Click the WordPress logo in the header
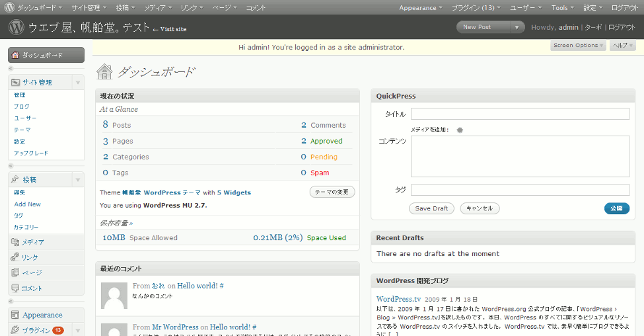644x336 pixels. 17,28
